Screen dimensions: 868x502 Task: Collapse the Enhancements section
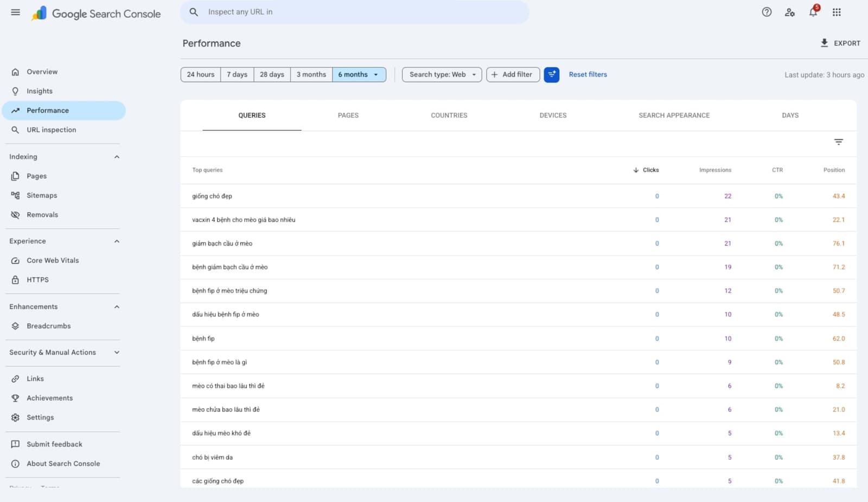[117, 307]
